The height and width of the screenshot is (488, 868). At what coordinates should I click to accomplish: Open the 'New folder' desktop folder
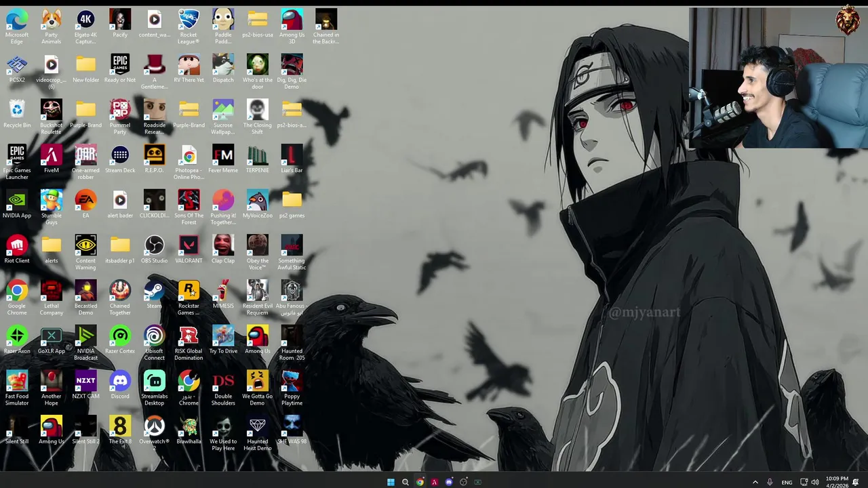pos(85,68)
